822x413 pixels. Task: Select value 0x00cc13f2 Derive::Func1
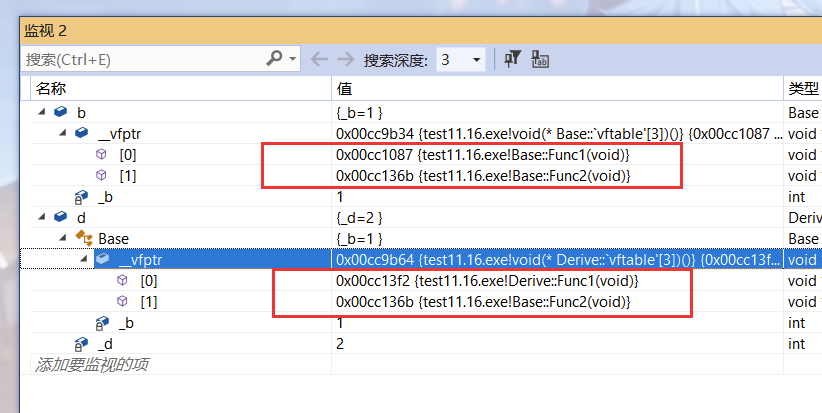point(487,281)
